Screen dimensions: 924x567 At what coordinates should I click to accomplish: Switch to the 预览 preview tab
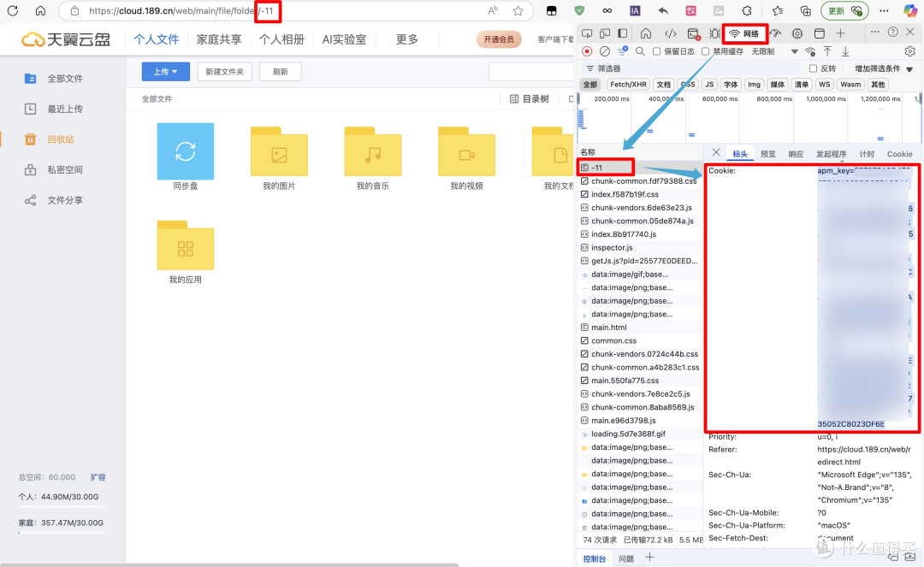[x=767, y=154]
